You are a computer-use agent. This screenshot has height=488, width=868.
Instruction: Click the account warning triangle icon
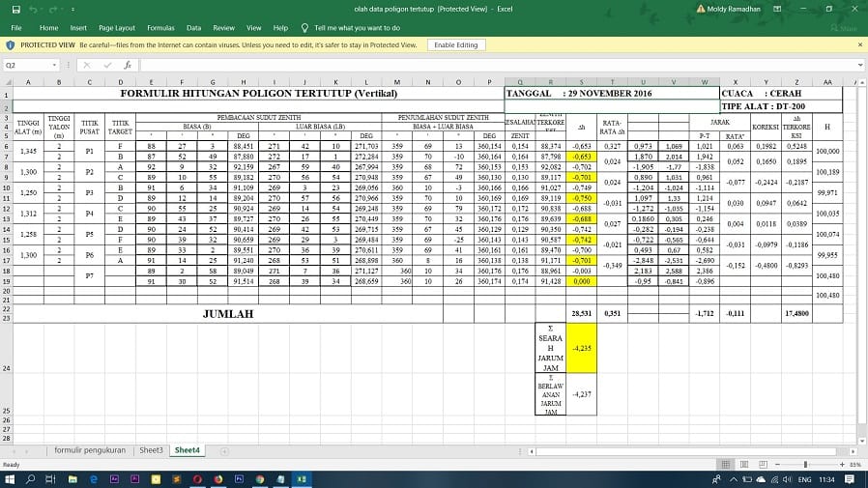click(701, 9)
